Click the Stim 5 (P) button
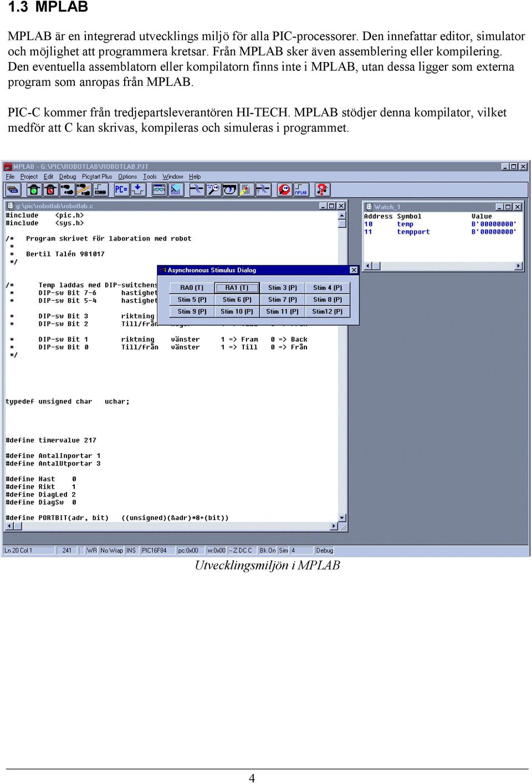The width and height of the screenshot is (532, 784). 192,299
